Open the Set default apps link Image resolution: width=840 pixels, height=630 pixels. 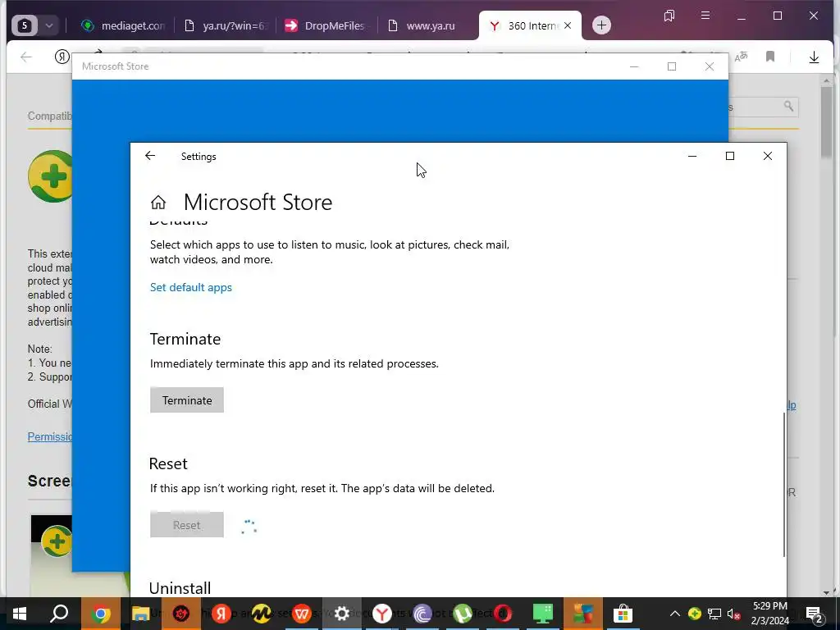click(x=190, y=287)
